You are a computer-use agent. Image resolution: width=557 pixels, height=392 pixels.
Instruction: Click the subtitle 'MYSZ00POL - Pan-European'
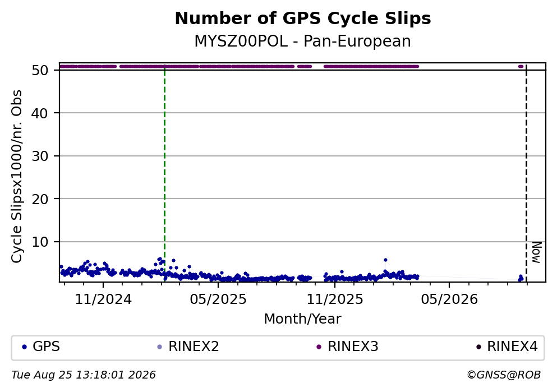303,41
